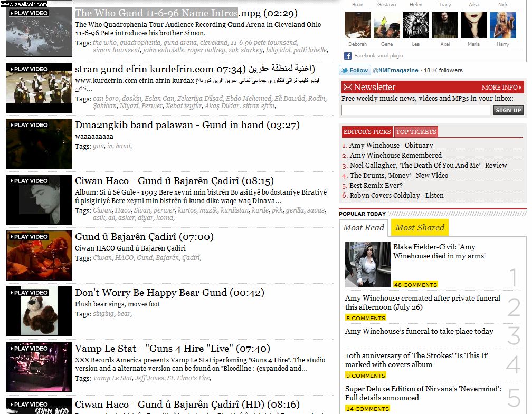Open Amy Winehouse - Obituary link
This screenshot has height=414, width=532.
coord(391,146)
